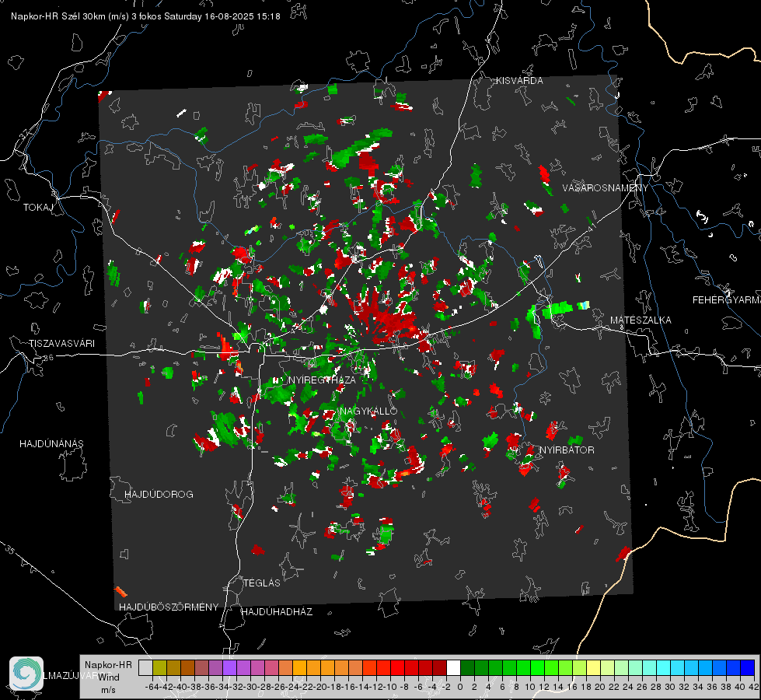Click the FEHÉRGYARMAT label at right edge
This screenshot has height=700, width=761.
[x=726, y=300]
